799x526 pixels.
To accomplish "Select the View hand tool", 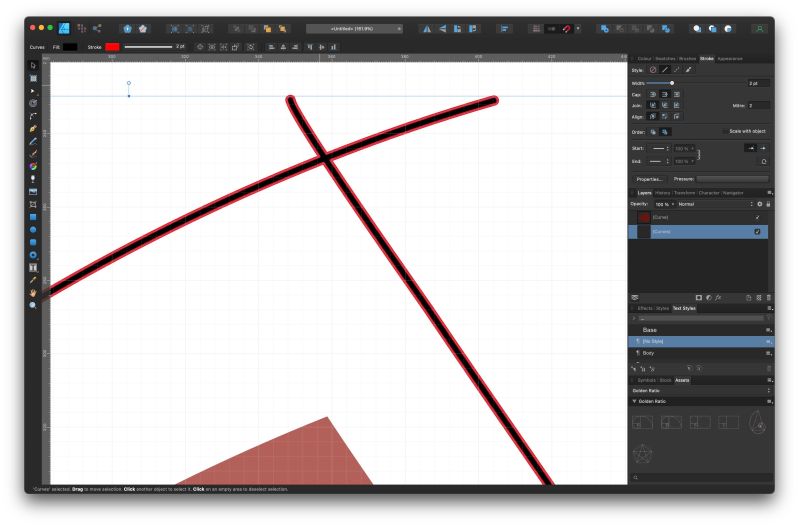I will point(33,293).
